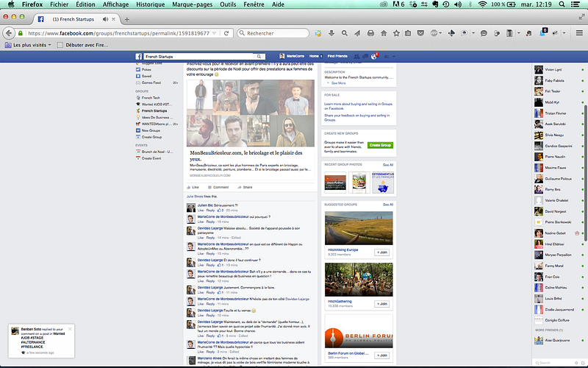
Task: Click the magnifier icon in Firefox toolbar
Action: pyautogui.click(x=344, y=33)
